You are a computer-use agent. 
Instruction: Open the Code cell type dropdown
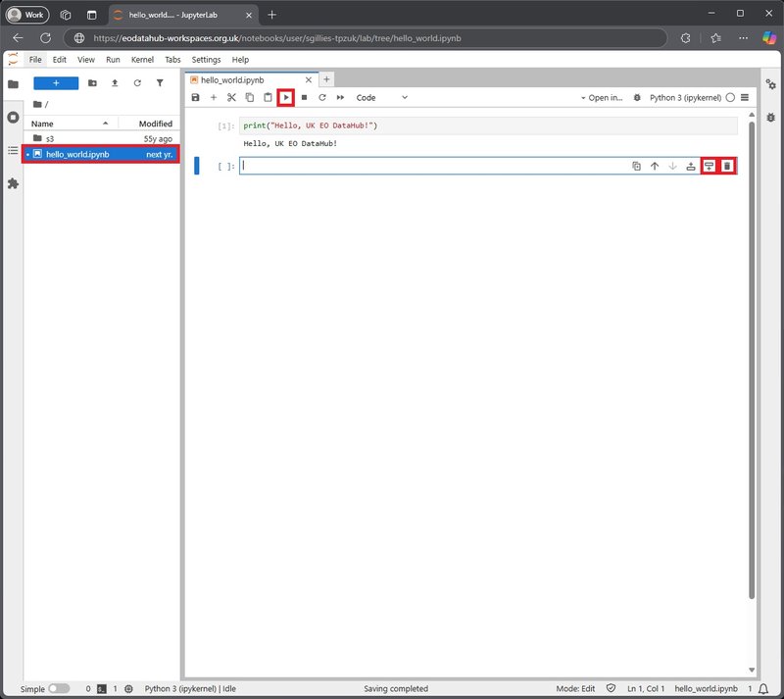[381, 98]
